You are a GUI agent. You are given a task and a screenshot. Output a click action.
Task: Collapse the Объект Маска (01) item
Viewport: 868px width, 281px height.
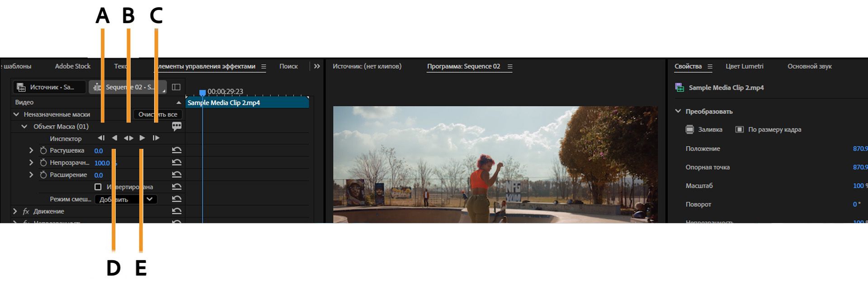pyautogui.click(x=24, y=127)
